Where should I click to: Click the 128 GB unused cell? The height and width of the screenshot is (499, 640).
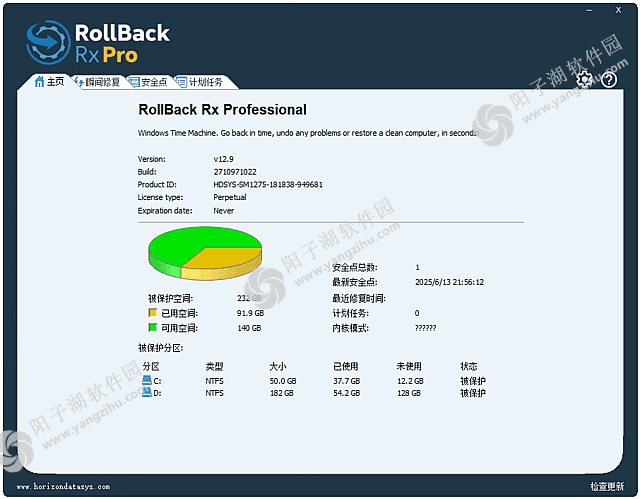click(x=409, y=393)
